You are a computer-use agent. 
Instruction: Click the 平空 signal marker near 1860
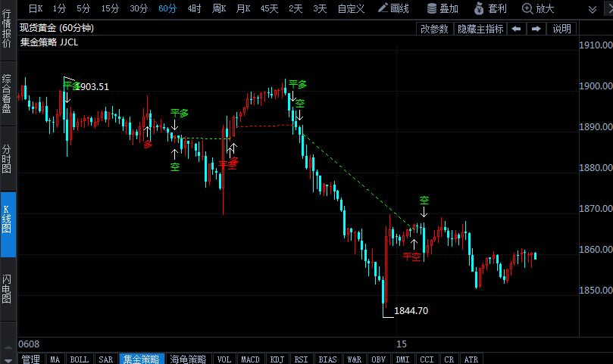pyautogui.click(x=411, y=257)
